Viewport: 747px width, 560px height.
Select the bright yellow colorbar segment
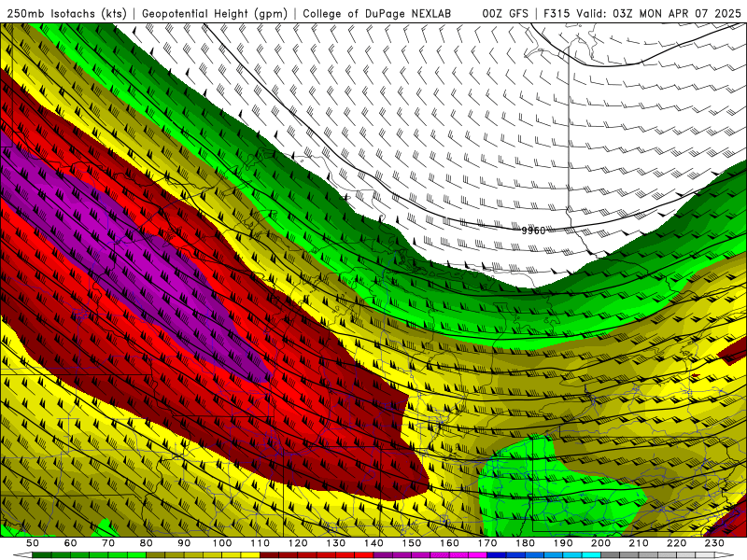coord(250,554)
